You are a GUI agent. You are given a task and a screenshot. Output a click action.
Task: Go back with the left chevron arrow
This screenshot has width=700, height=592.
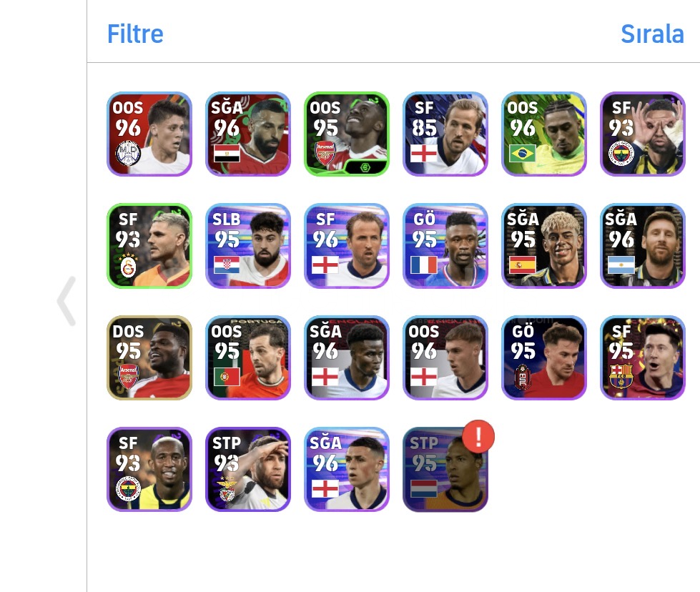tap(66, 301)
